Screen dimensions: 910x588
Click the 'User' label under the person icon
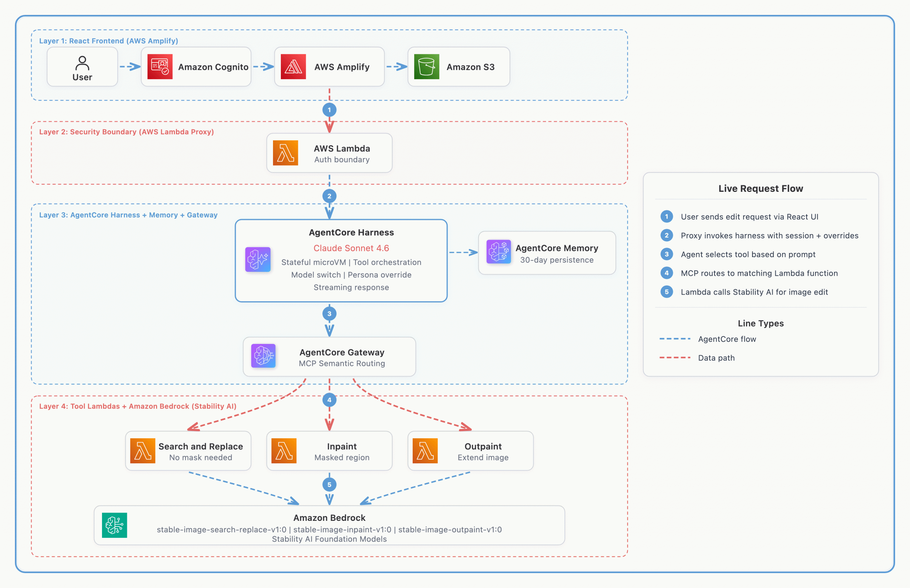click(x=82, y=77)
